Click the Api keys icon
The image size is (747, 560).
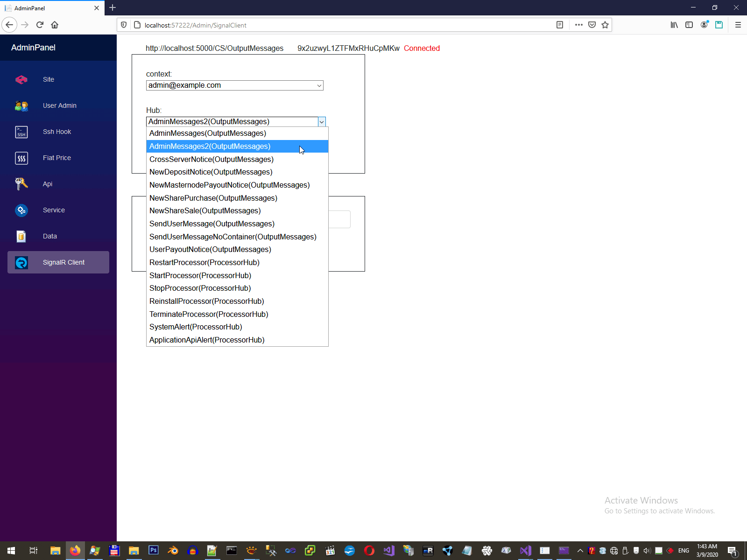pos(21,184)
